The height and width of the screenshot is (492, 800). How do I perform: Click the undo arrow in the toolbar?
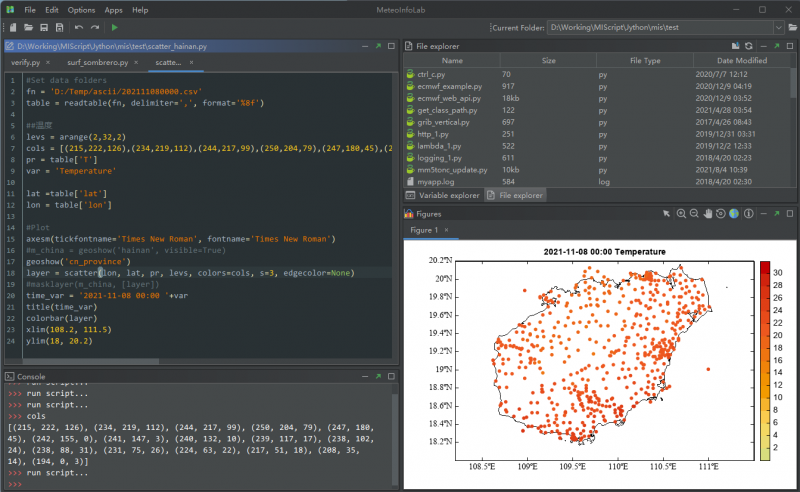pyautogui.click(x=77, y=27)
